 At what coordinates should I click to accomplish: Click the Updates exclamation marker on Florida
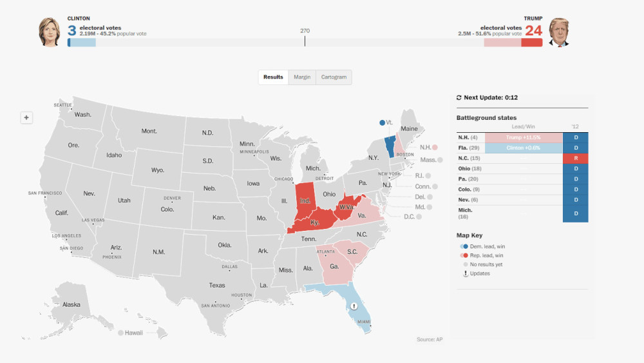click(354, 307)
